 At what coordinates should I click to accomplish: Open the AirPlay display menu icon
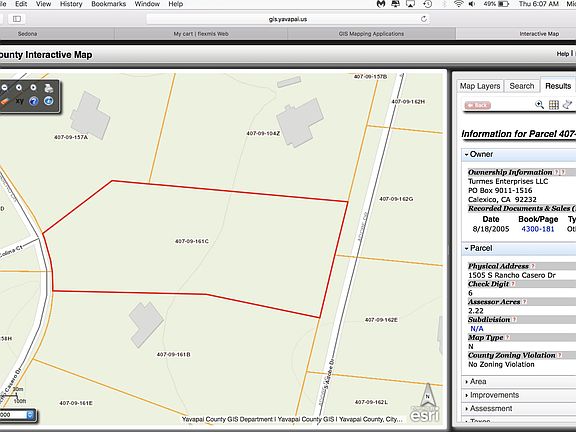coord(410,4)
